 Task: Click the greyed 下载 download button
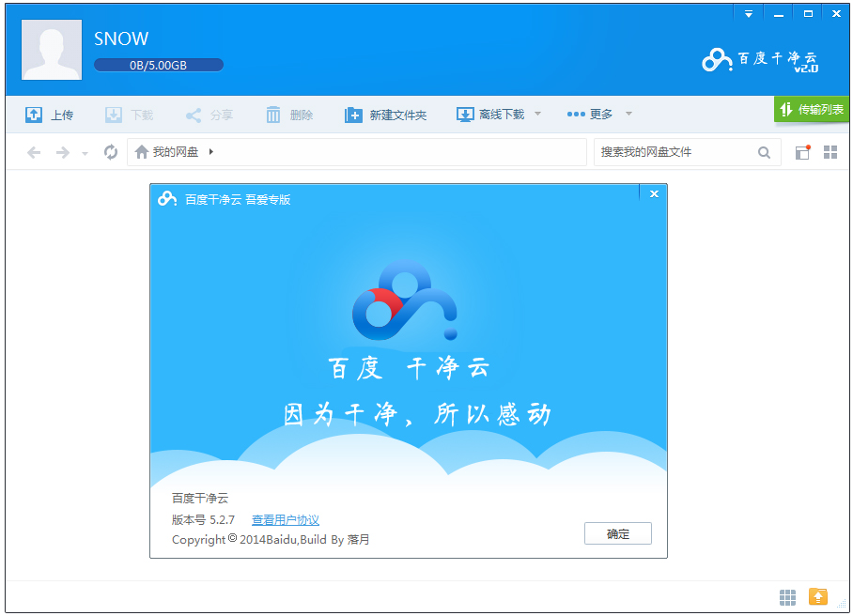pos(129,115)
